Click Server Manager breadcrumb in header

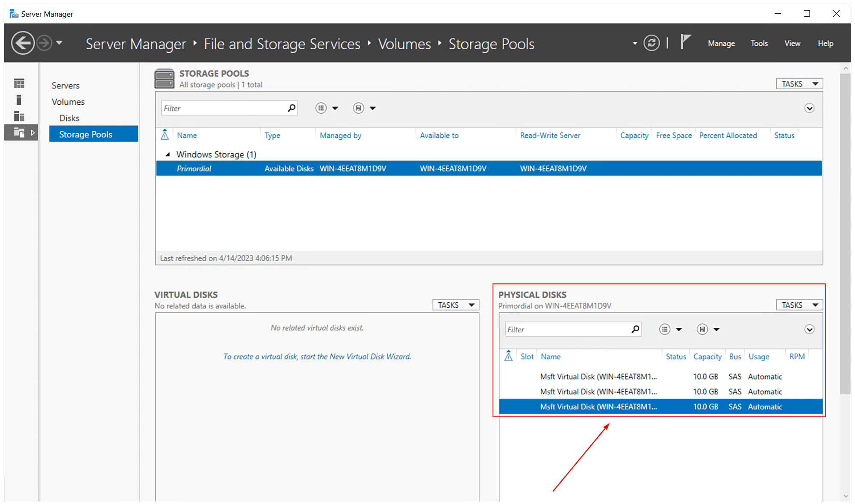(136, 44)
